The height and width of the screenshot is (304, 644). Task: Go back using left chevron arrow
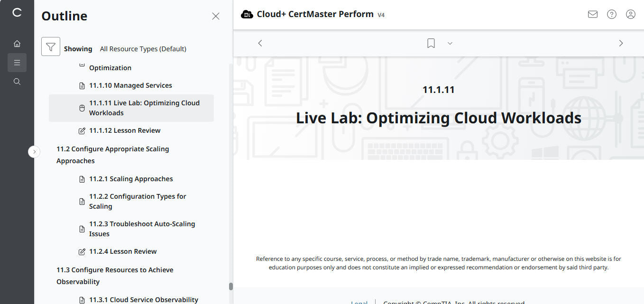tap(260, 43)
